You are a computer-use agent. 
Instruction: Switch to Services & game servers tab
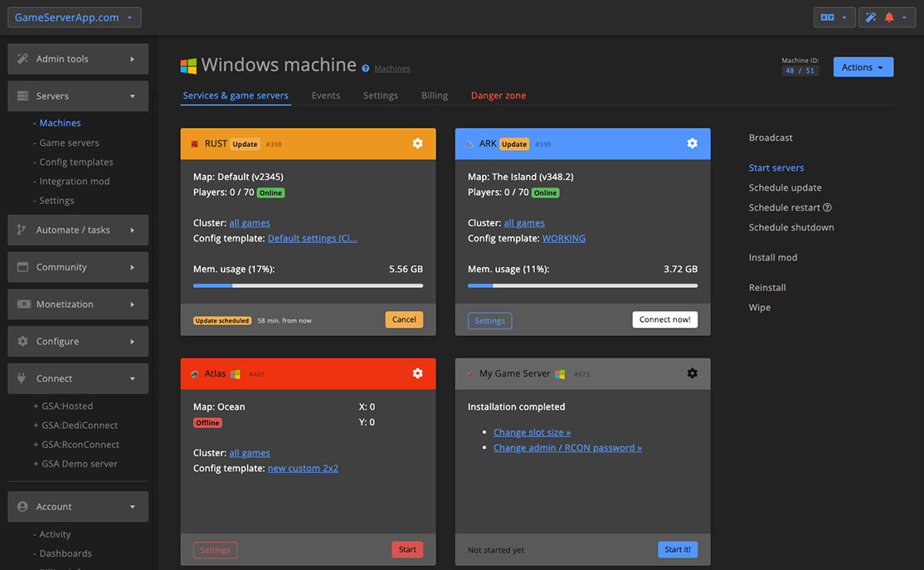click(x=235, y=95)
